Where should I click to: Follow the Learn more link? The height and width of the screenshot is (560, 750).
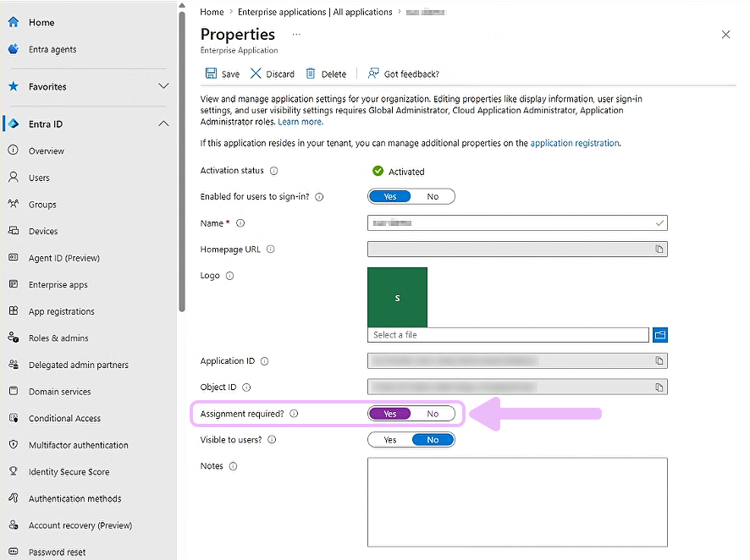[x=301, y=122]
